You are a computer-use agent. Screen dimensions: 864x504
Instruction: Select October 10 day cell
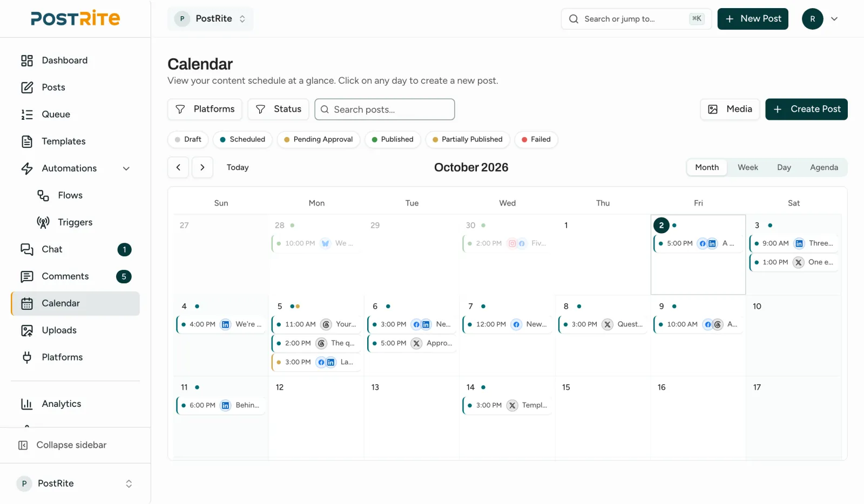coord(794,336)
